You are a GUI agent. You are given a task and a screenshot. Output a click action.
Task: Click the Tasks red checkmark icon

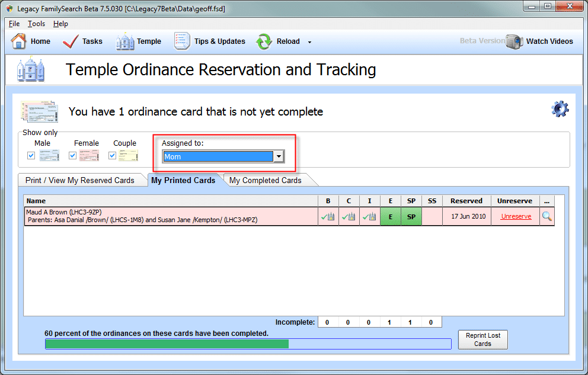tap(71, 41)
